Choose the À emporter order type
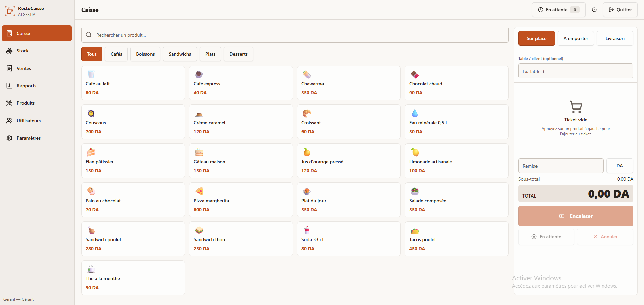This screenshot has width=644, height=305. (576, 38)
